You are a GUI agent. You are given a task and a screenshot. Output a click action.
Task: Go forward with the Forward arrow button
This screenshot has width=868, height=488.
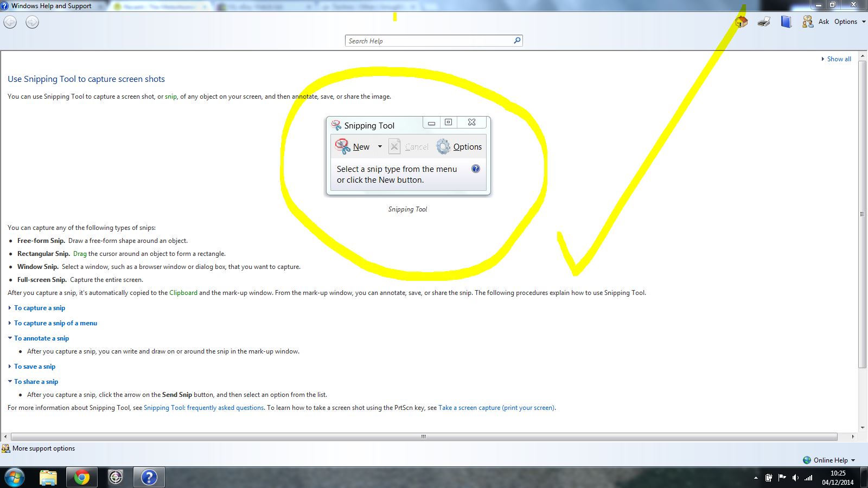pos(33,22)
